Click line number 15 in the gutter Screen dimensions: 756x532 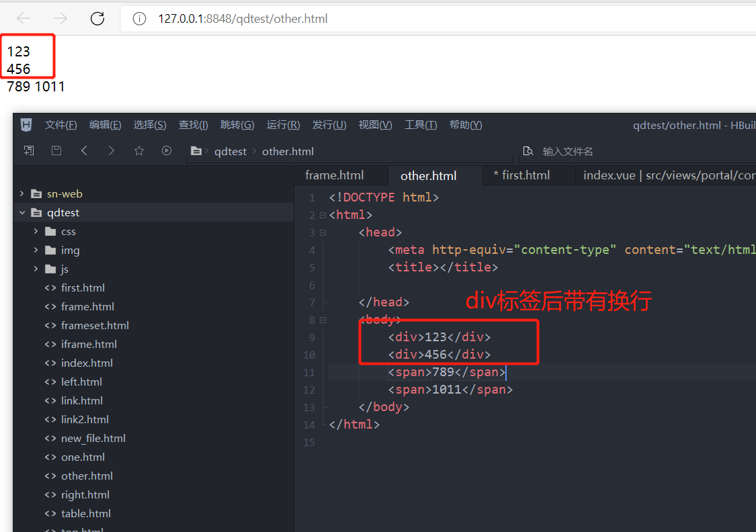tap(309, 443)
